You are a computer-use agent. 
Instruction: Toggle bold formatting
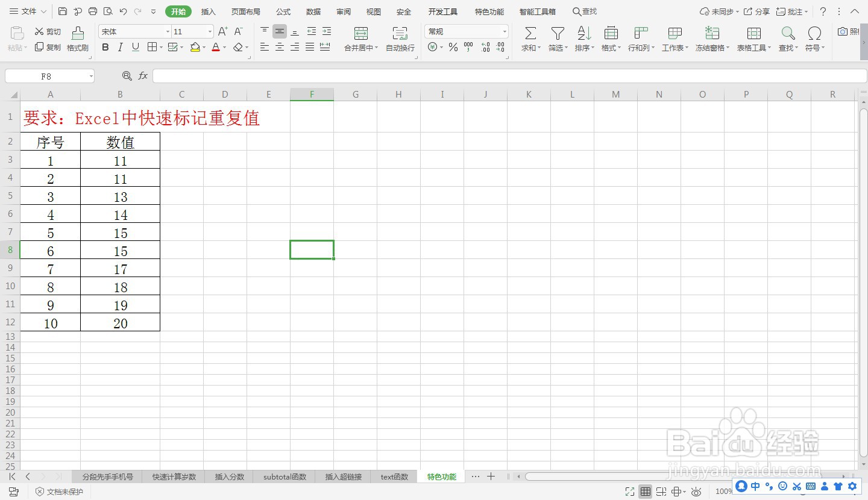[x=105, y=47]
